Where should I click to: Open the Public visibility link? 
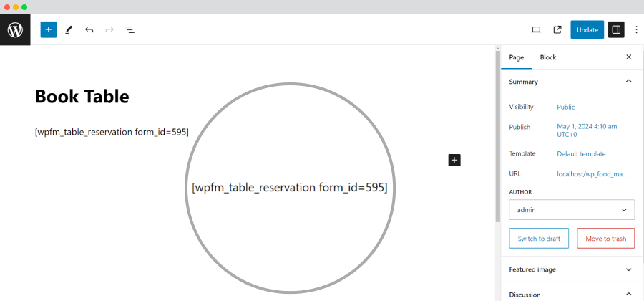pos(565,107)
